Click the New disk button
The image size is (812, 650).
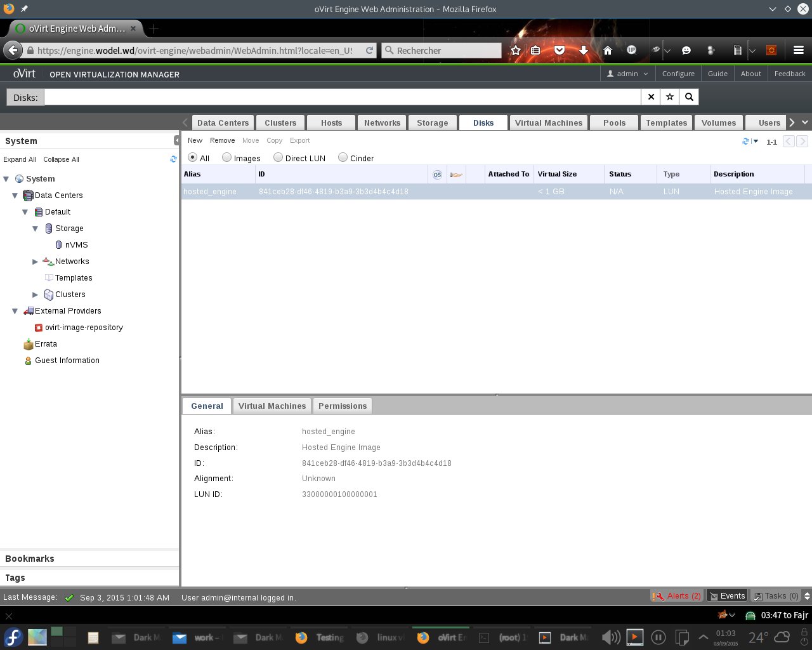pos(195,141)
